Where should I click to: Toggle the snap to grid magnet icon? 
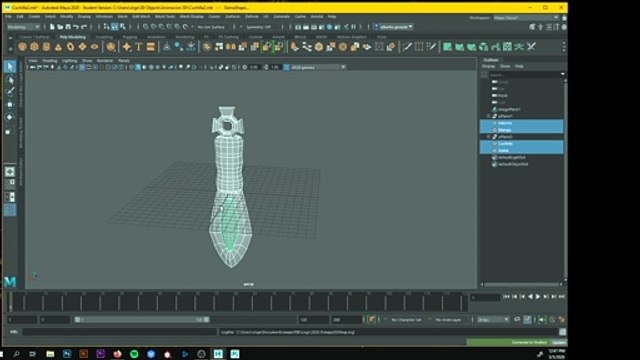(x=145, y=27)
